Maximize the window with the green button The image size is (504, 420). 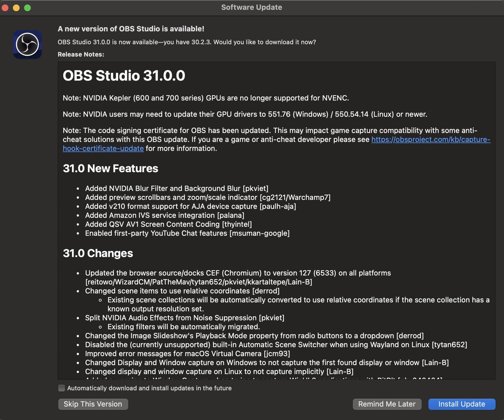point(27,8)
